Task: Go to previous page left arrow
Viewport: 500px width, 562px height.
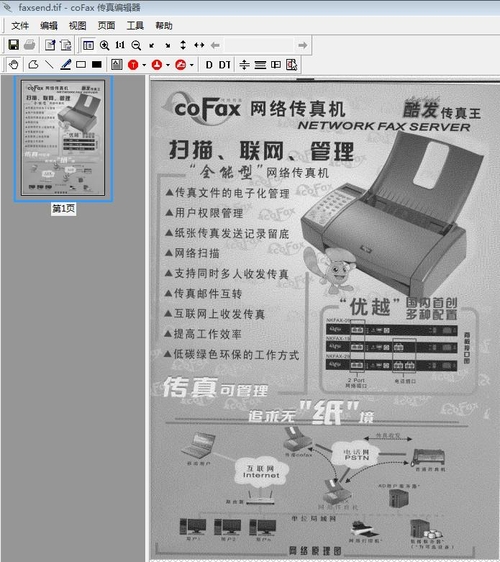Action: click(215, 45)
